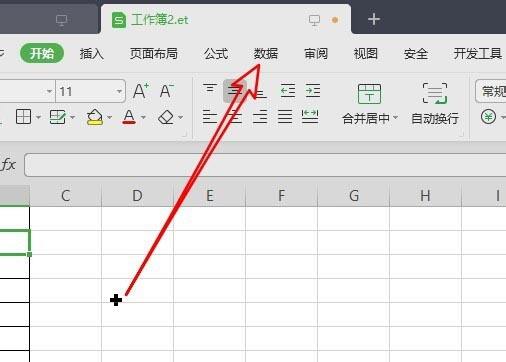
Task: Apply yellow fill color
Action: 95,117
